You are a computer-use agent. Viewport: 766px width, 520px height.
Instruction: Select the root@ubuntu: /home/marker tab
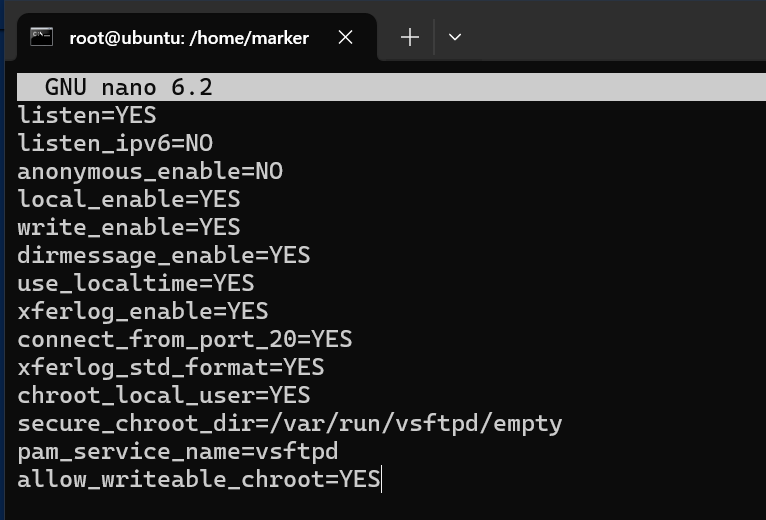click(188, 38)
